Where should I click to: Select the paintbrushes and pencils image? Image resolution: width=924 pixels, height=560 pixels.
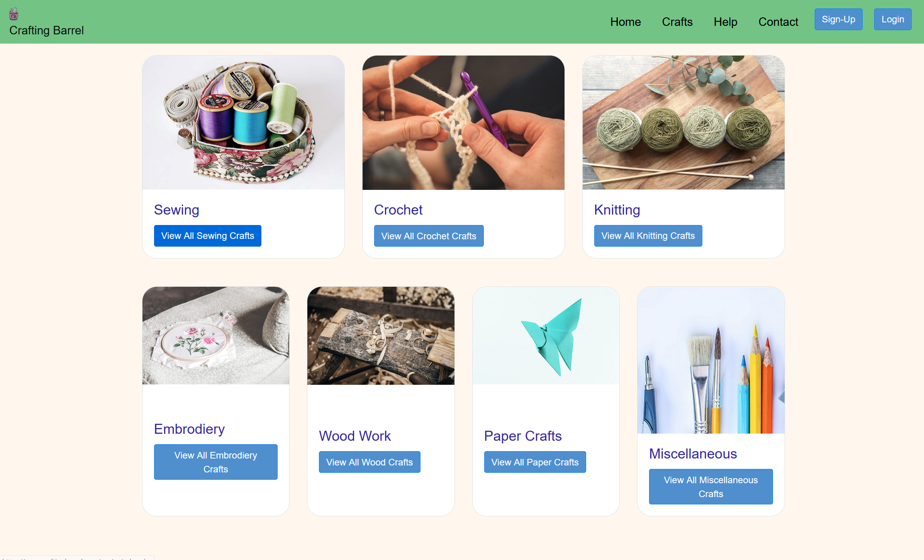pos(711,360)
